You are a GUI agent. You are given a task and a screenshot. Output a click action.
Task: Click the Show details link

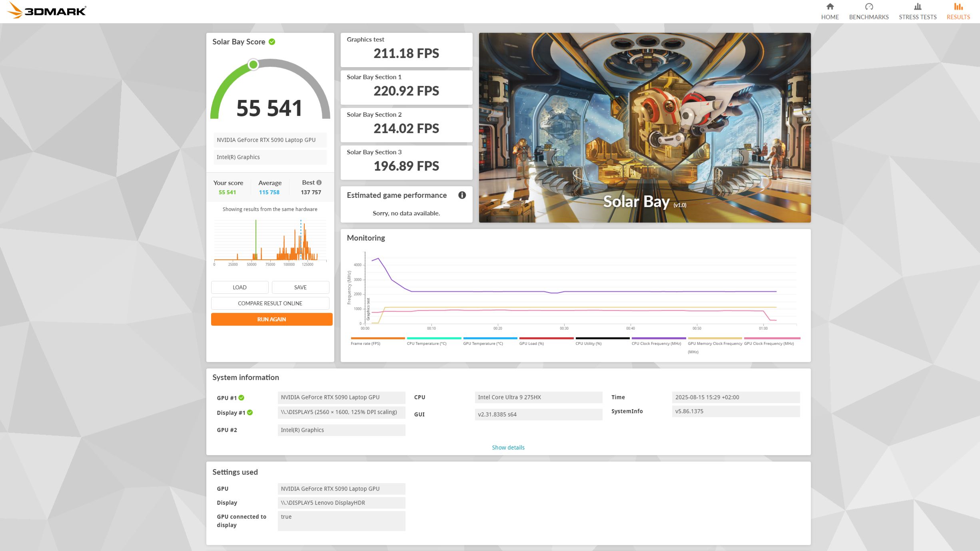click(508, 448)
